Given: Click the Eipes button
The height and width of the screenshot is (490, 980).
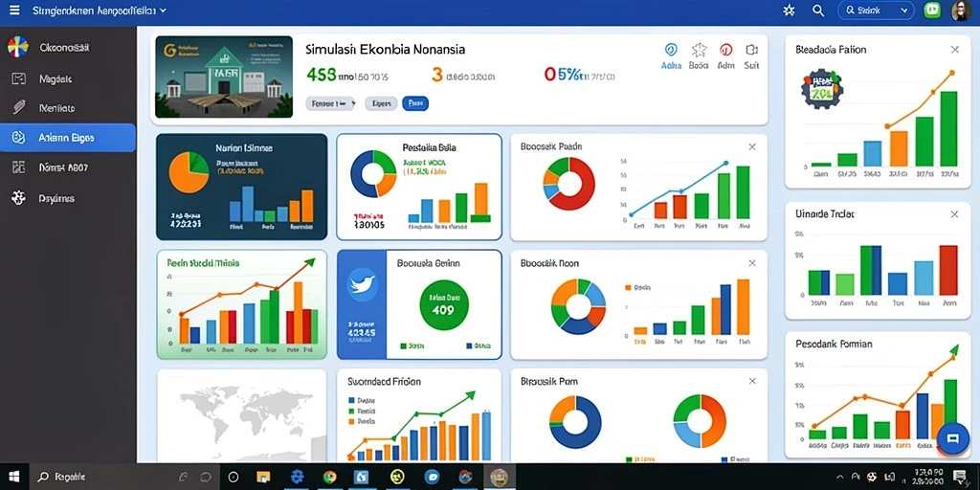Looking at the screenshot, I should (381, 103).
